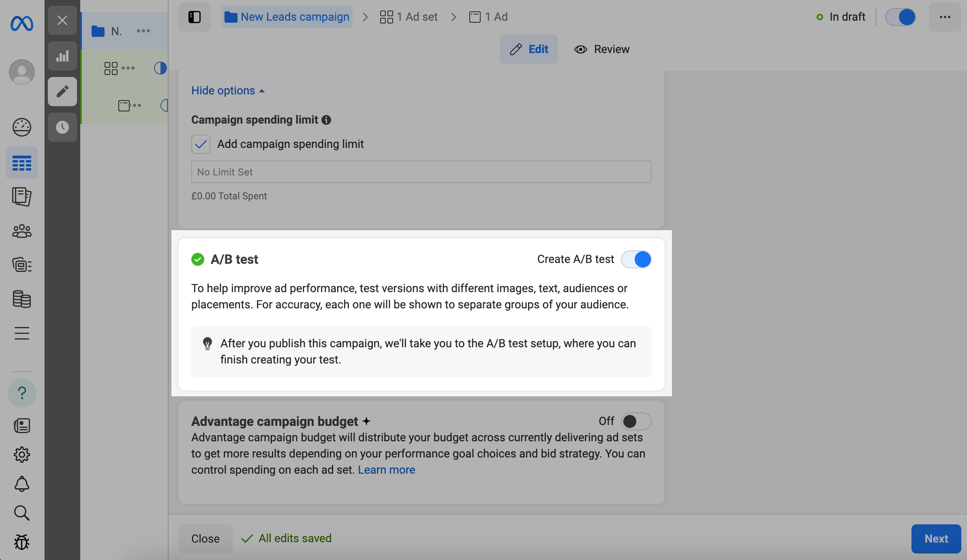The image size is (967, 560).
Task: Select the ad item in tree
Action: click(124, 105)
